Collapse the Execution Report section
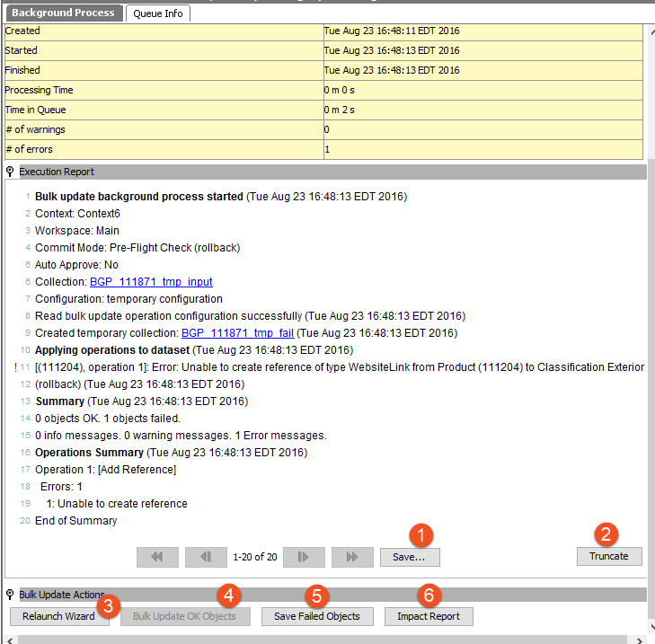This screenshot has width=655, height=644. click(x=10, y=172)
